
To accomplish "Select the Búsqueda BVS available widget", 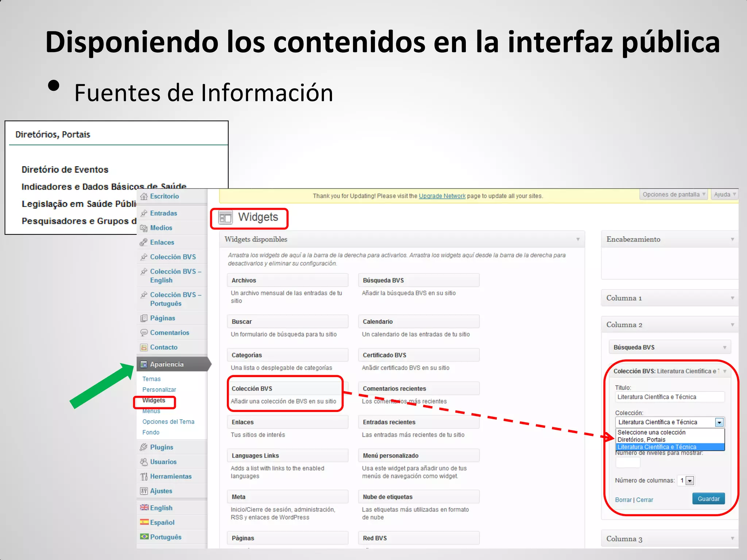I will pyautogui.click(x=419, y=280).
